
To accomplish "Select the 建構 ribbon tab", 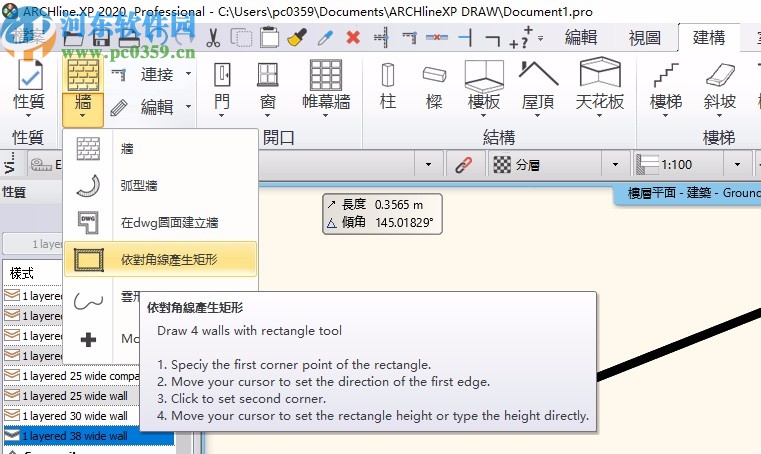I will 709,37.
